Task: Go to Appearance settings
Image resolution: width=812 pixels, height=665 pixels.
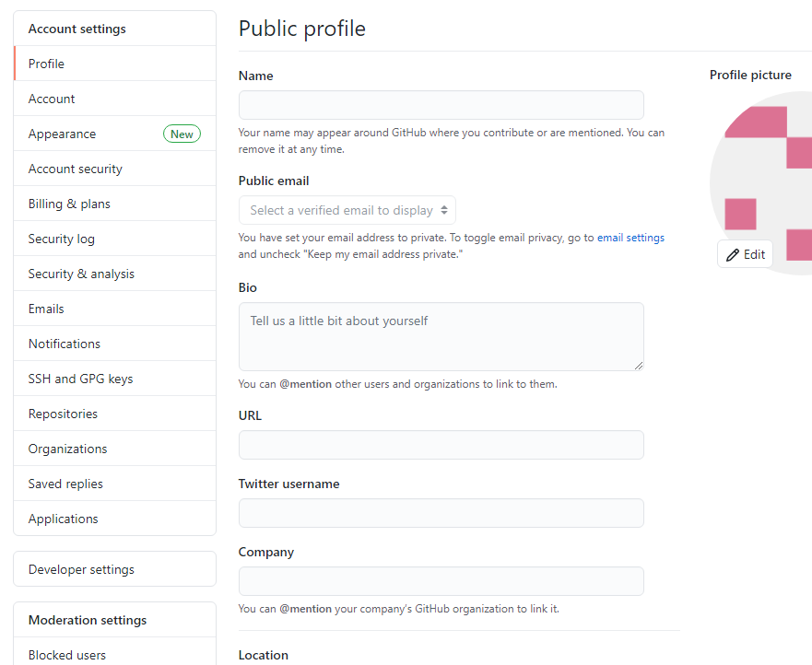Action: (62, 134)
